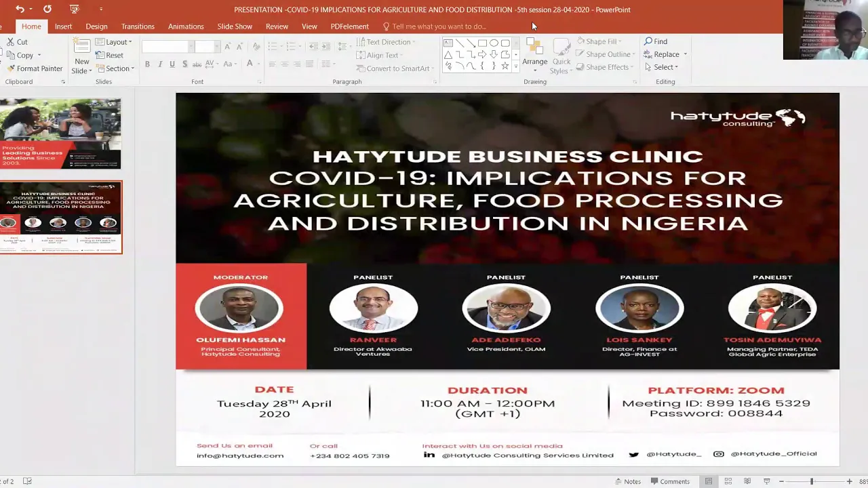Viewport: 868px width, 488px height.
Task: Toggle Strikethrough formatting
Action: [x=197, y=64]
